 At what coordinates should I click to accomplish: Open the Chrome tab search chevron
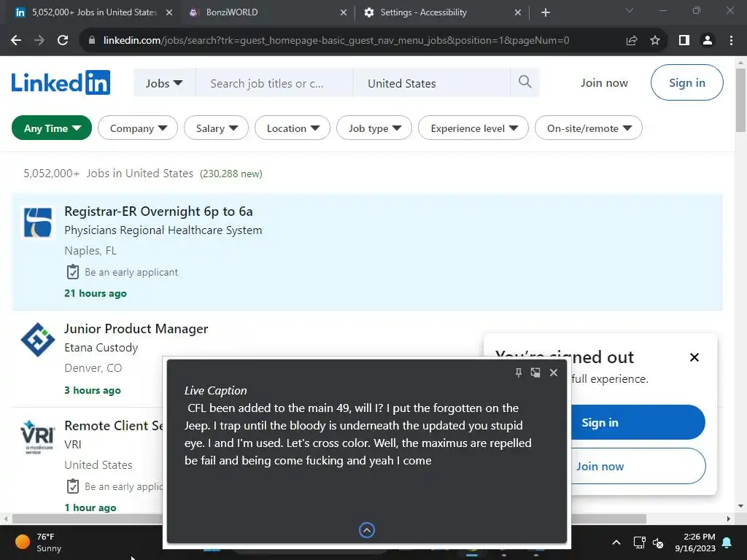(630, 10)
